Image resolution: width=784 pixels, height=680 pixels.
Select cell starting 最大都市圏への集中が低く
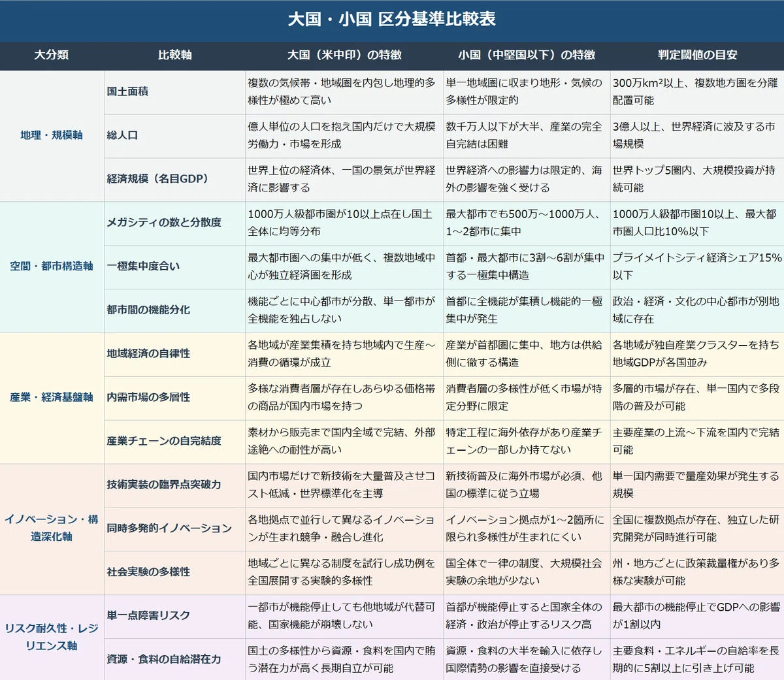344,267
